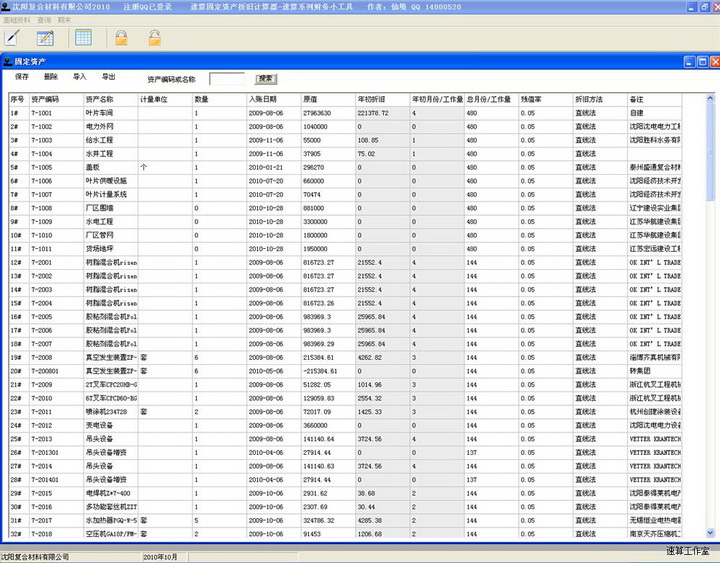Select asset code cell T-1003
The height and width of the screenshot is (563, 720).
[x=56, y=140]
